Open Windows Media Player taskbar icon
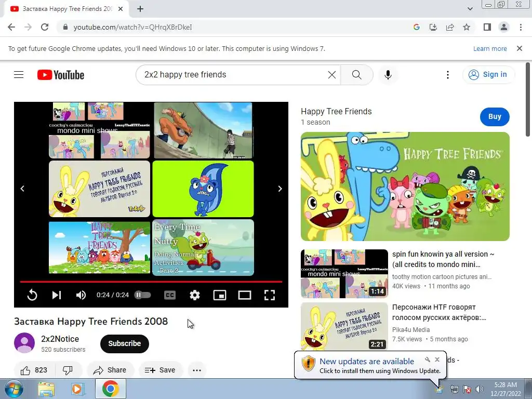 (78, 389)
